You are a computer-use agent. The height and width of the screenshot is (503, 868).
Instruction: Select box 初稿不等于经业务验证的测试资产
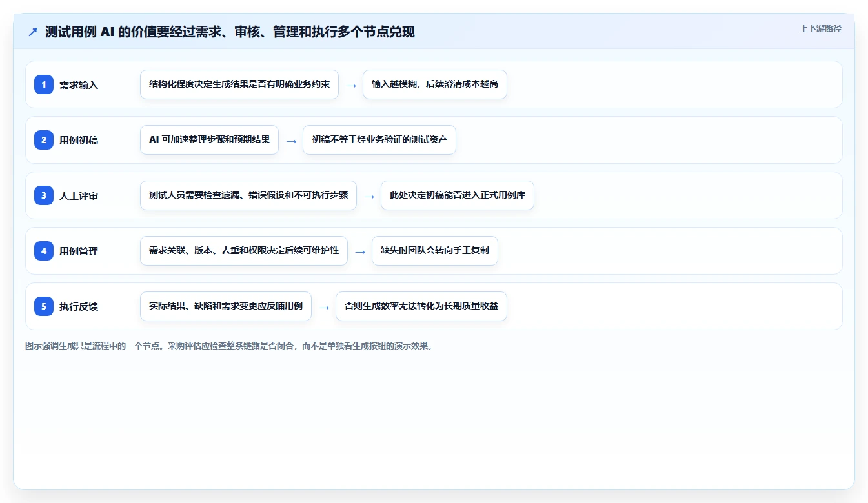(x=379, y=140)
